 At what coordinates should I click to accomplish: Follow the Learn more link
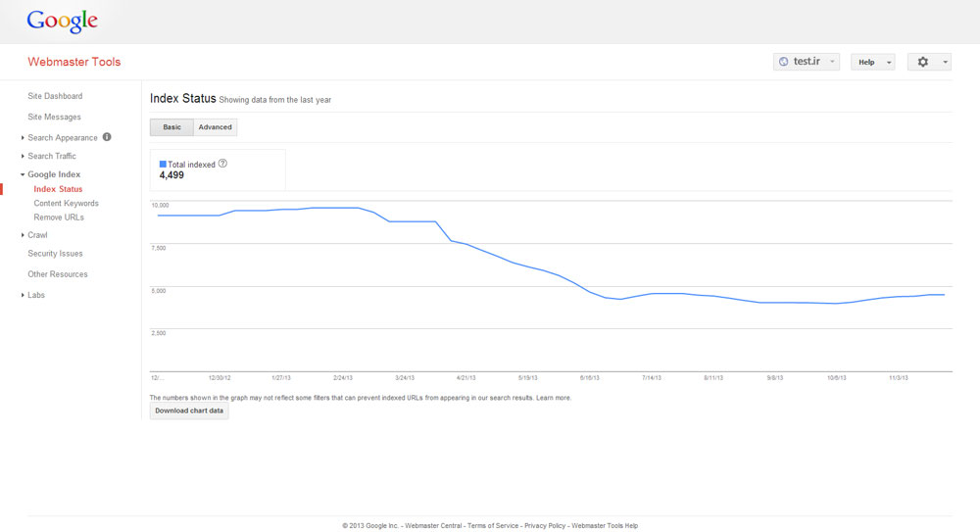(553, 398)
